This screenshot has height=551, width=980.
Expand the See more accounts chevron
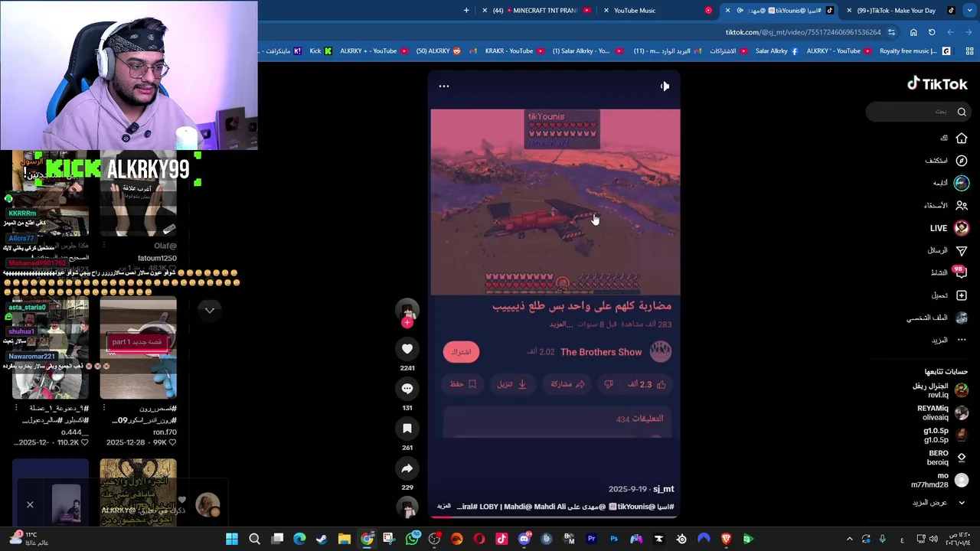962,503
